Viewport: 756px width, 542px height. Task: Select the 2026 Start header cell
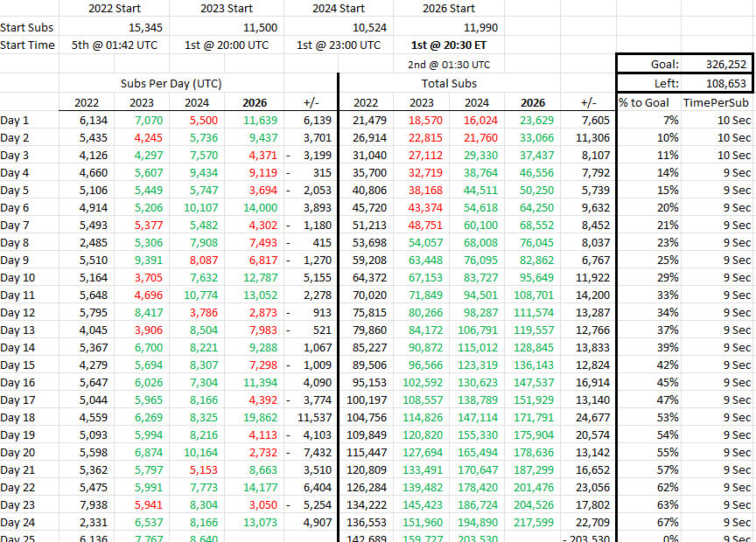pyautogui.click(x=449, y=9)
